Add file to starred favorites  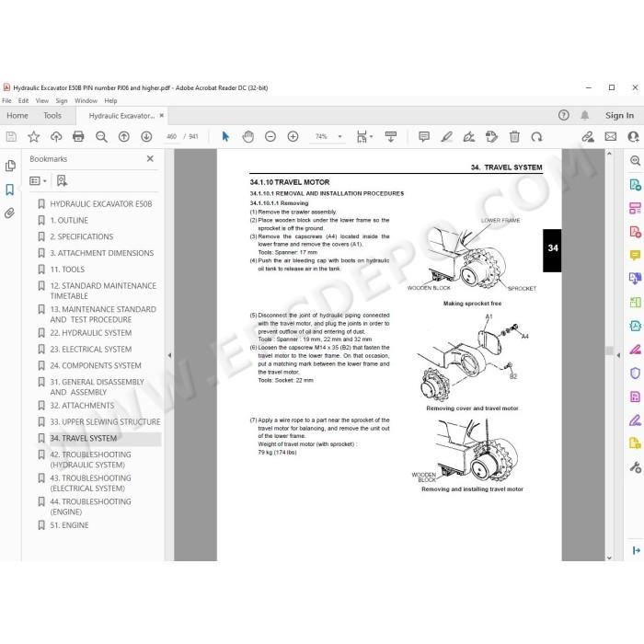(34, 136)
